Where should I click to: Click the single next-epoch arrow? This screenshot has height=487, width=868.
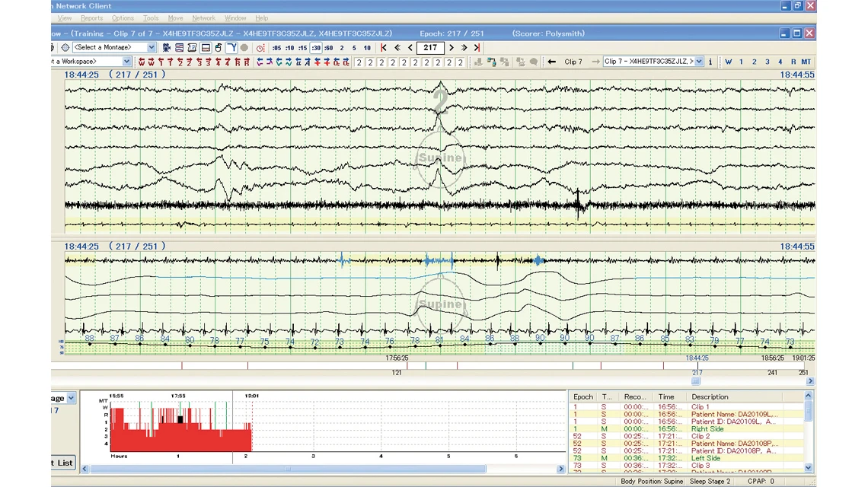pos(453,48)
